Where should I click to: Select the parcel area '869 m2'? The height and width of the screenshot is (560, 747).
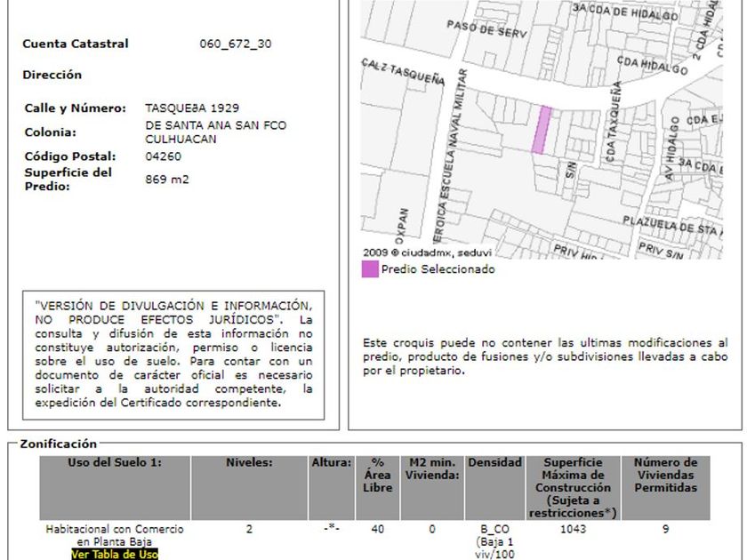[167, 180]
